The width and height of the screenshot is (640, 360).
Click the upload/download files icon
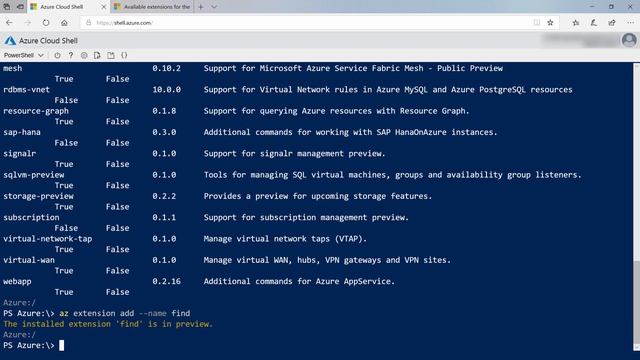tap(97, 56)
